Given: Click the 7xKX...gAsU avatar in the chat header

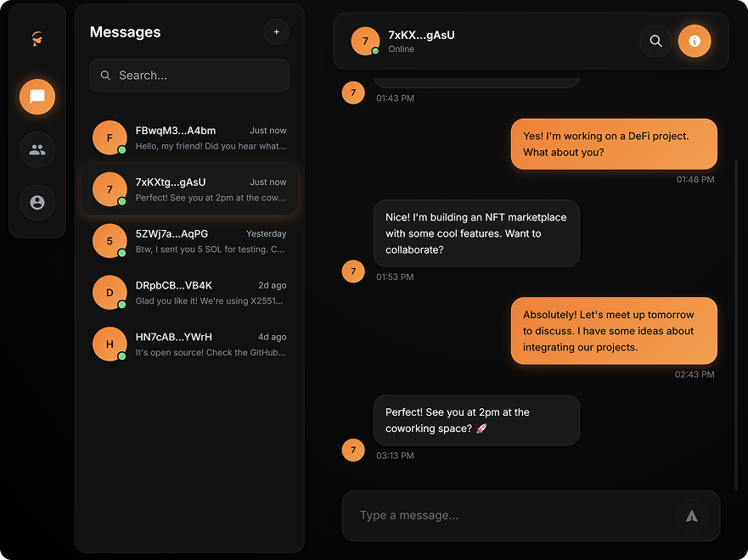Looking at the screenshot, I should point(364,41).
